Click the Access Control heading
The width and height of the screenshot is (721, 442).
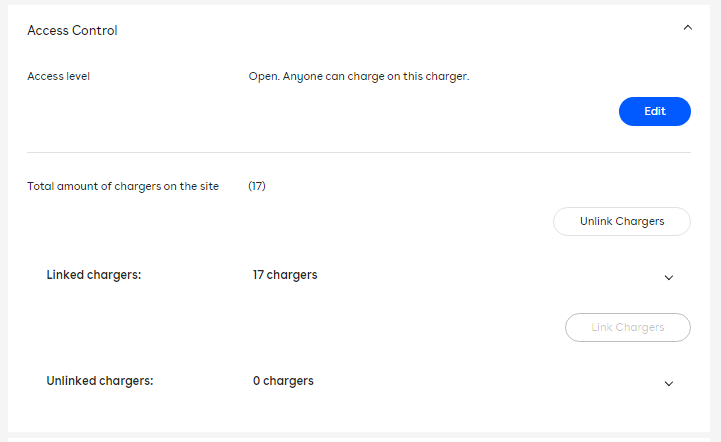[x=72, y=31]
